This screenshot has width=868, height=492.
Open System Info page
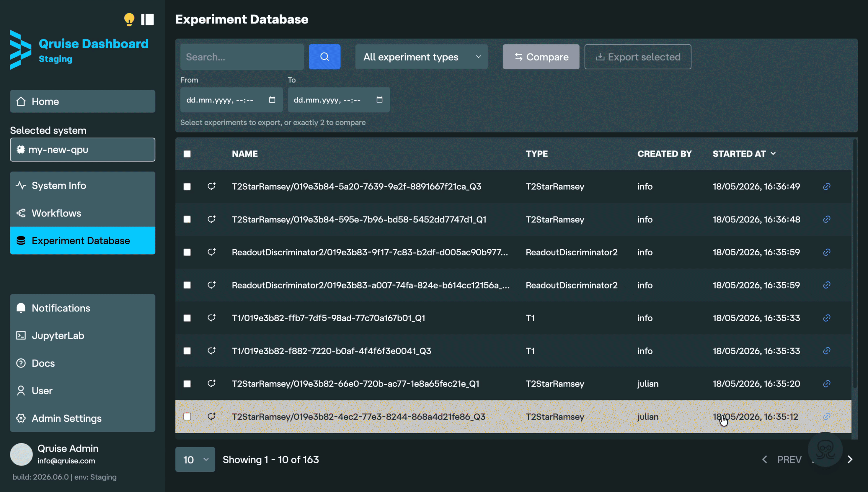click(x=82, y=186)
